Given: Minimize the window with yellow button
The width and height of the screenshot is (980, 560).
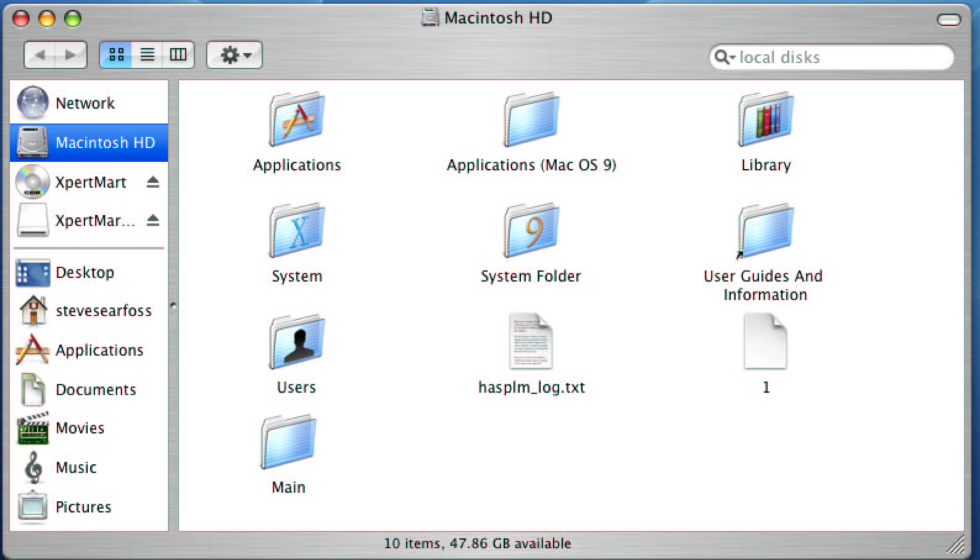Looking at the screenshot, I should [x=47, y=19].
